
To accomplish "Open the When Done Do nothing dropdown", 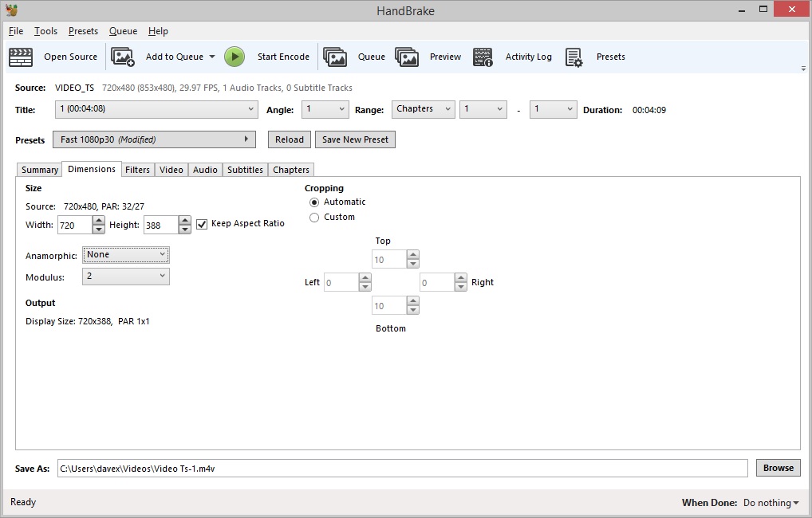I will point(771,503).
